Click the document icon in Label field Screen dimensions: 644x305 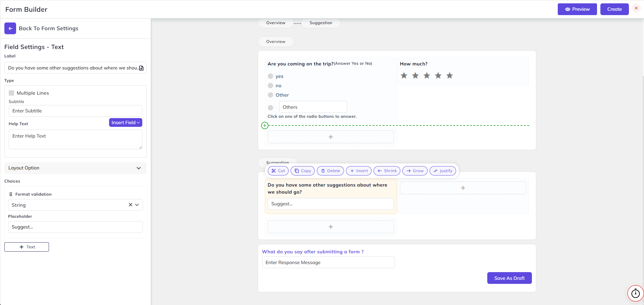point(141,68)
